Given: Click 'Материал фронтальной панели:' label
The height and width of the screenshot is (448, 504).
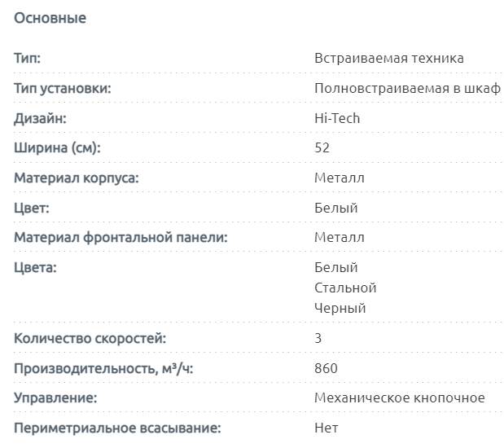Looking at the screenshot, I should point(121,238).
